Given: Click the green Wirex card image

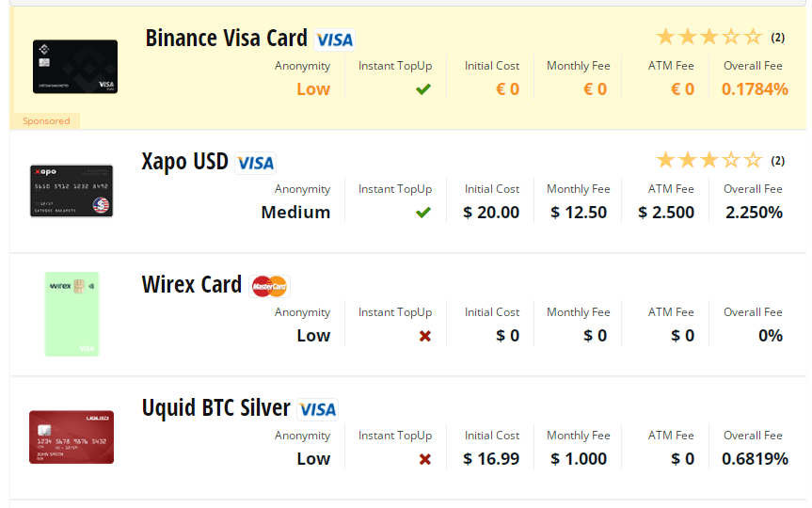Looking at the screenshot, I should click(x=72, y=314).
